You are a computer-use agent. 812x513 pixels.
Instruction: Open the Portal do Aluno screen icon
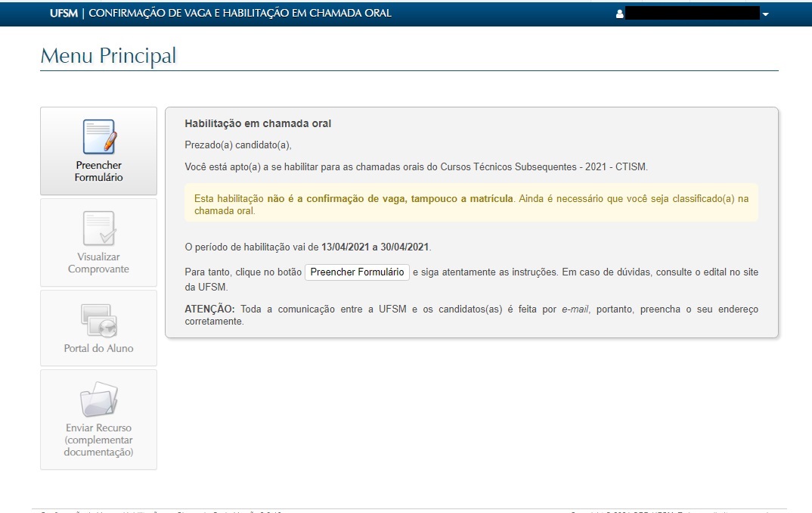pyautogui.click(x=98, y=320)
